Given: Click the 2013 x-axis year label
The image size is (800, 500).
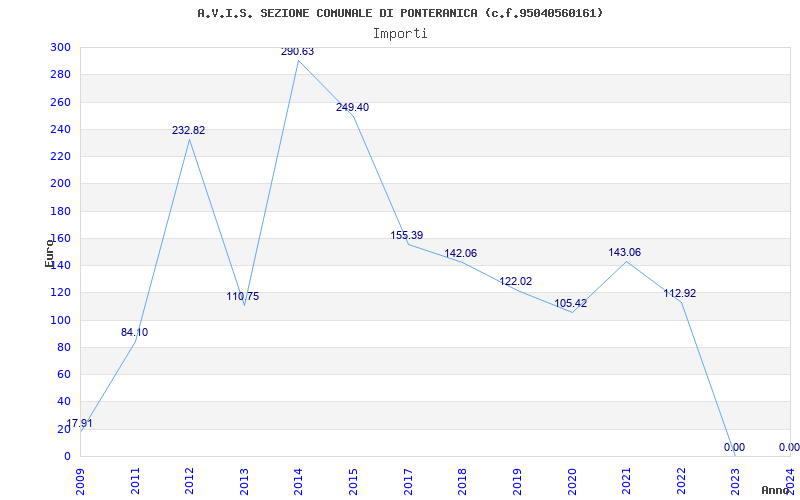Looking at the screenshot, I should click(244, 482).
